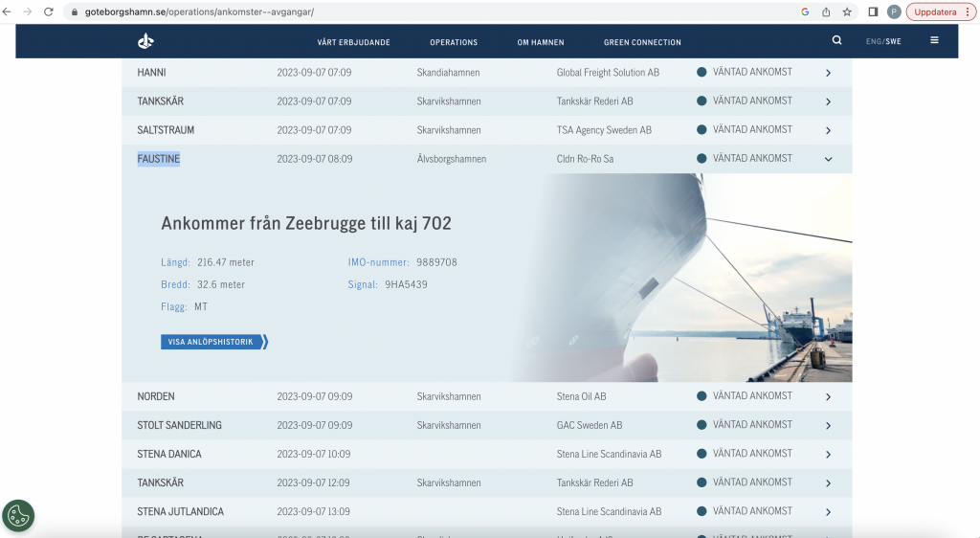
Task: Click IMO number 9889708
Action: [436, 262]
